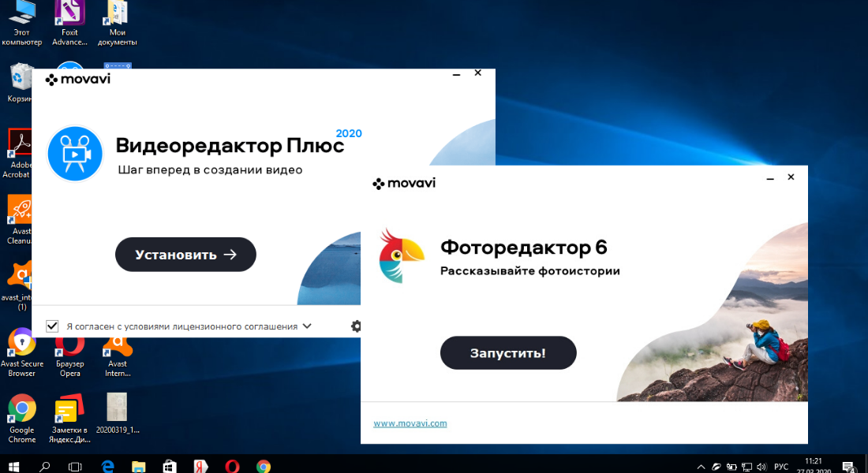Viewport: 868px width, 473px height.
Task: Select the Avast Intern... desktop shortcut
Action: click(x=118, y=357)
